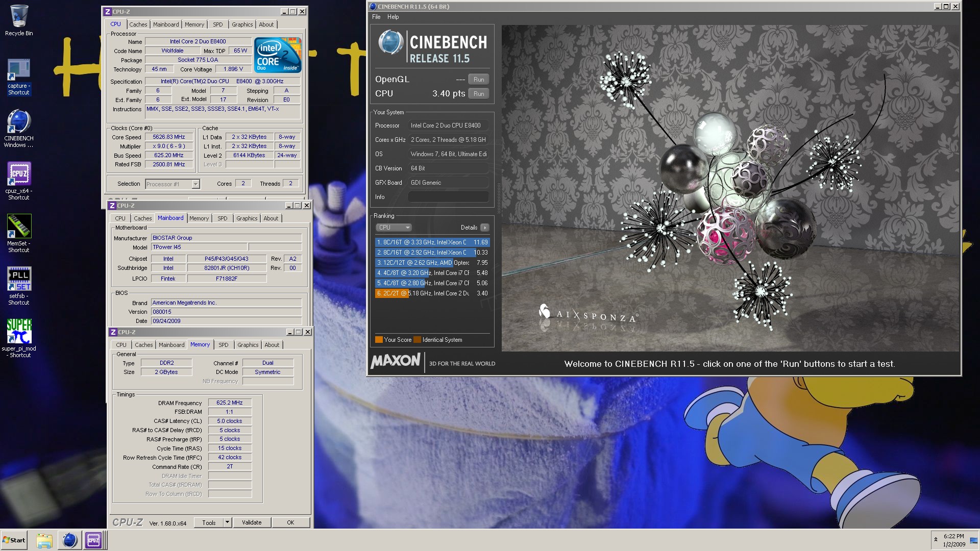Screen dimensions: 980x551
Task: Show hidden system tray icons
Action: pos(936,539)
